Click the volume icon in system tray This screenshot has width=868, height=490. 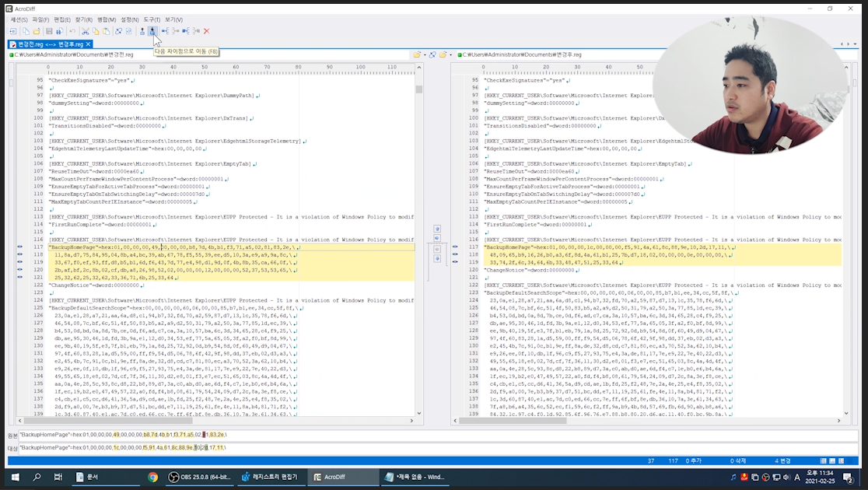click(786, 477)
